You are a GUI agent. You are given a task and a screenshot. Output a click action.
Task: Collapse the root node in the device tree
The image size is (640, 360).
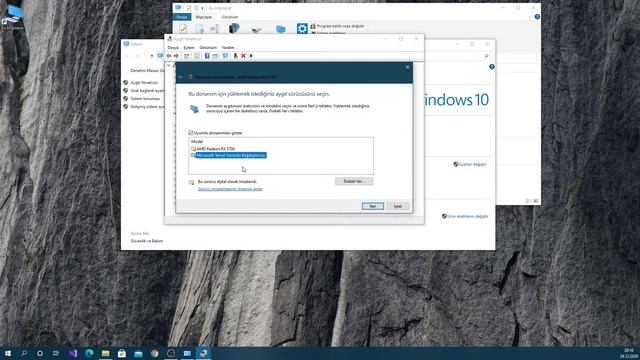click(169, 65)
